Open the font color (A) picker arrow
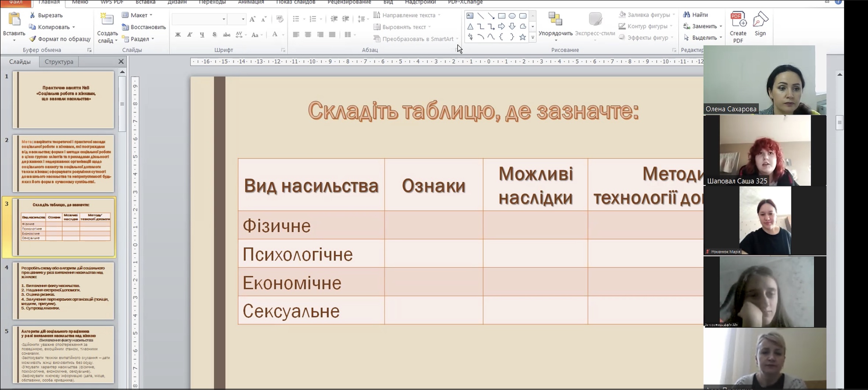 283,35
